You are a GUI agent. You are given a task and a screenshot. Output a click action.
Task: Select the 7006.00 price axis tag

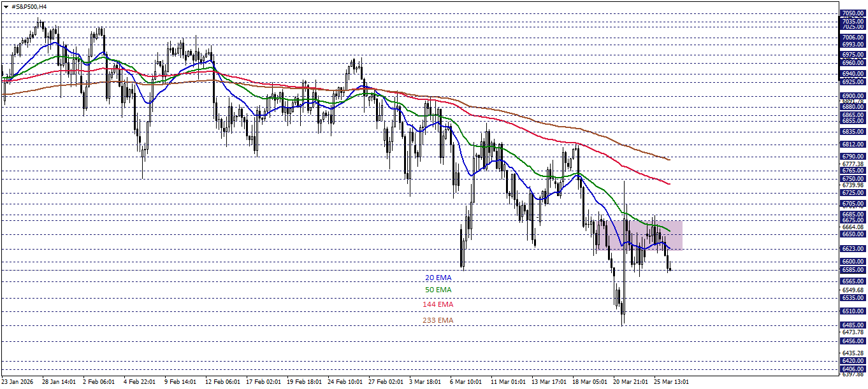[853, 36]
